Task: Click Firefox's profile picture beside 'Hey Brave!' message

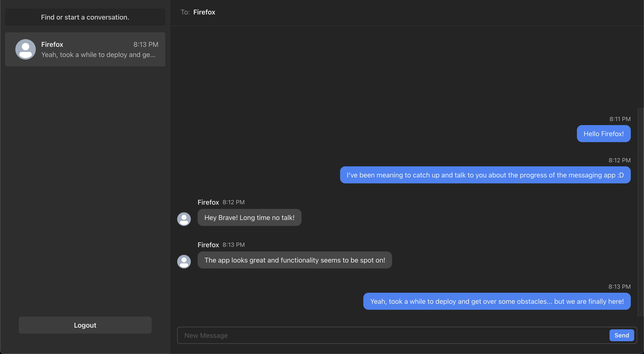Action: click(x=184, y=219)
